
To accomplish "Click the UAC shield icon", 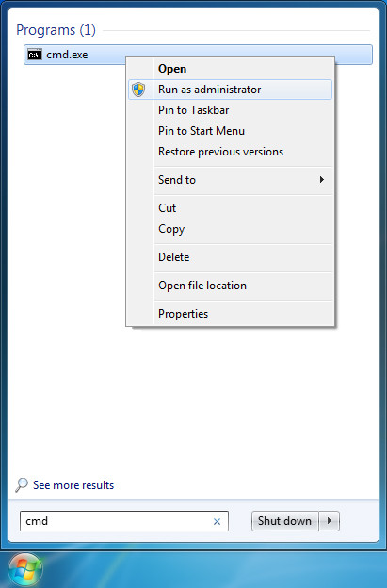I will tap(138, 90).
